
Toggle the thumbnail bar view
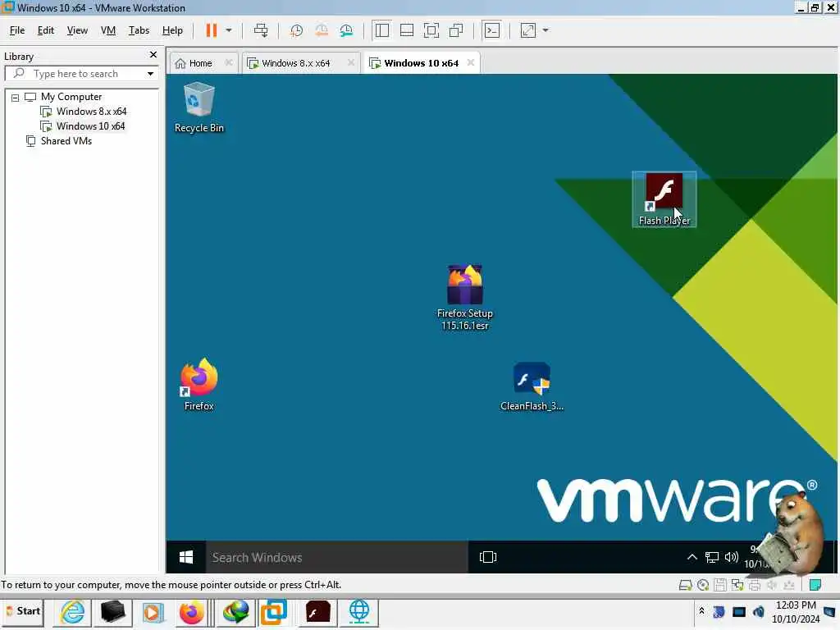click(x=407, y=30)
